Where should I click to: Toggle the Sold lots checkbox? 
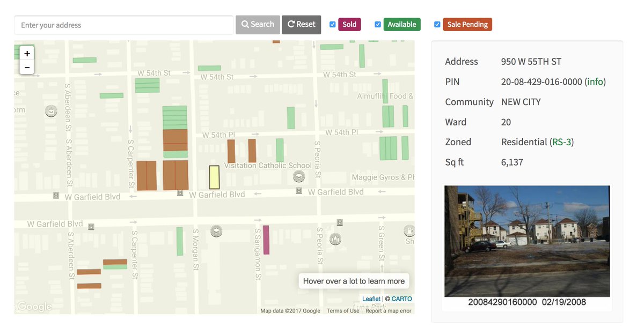(x=333, y=25)
